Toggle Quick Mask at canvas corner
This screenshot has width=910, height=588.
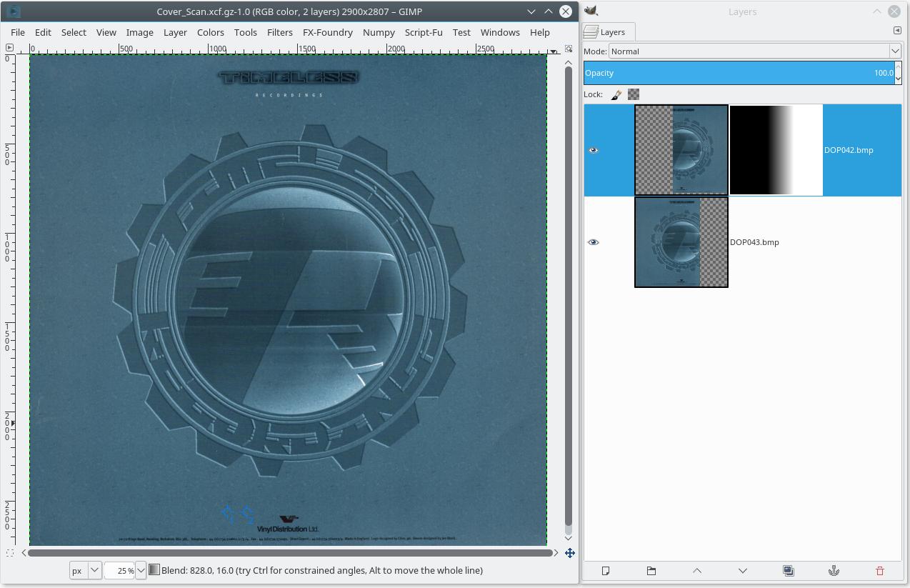[9, 553]
